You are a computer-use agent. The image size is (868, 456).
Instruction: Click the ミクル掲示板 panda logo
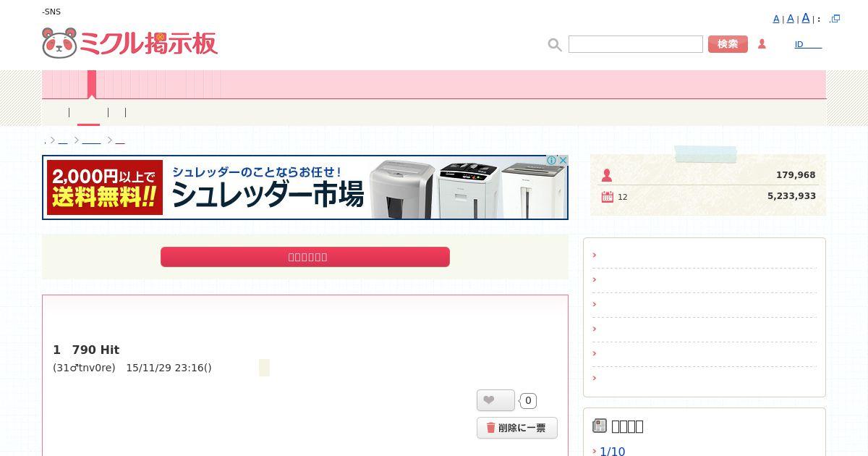[x=129, y=43]
